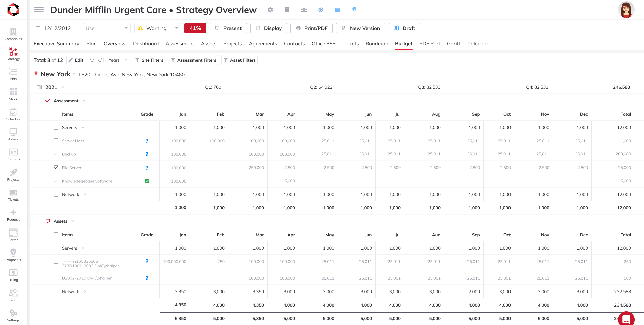Image resolution: width=644 pixels, height=325 pixels.
Task: Switch to the Executive Summary tab
Action: (56, 44)
